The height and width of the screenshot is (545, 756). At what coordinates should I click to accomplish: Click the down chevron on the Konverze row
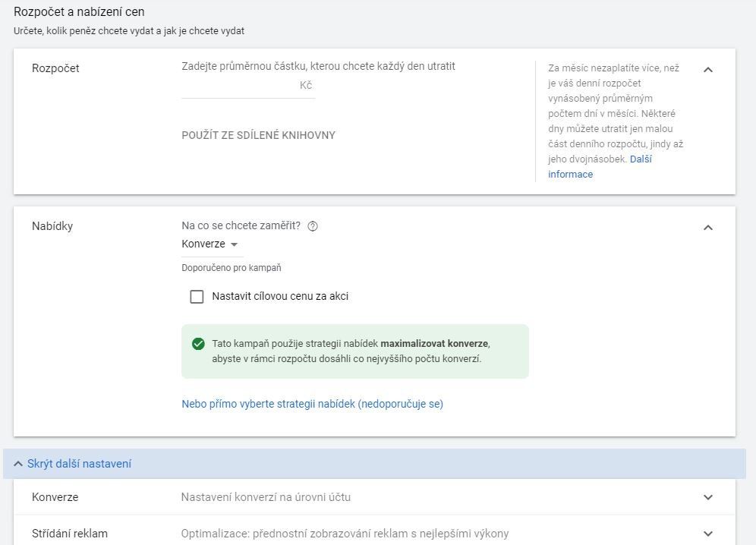tap(707, 497)
